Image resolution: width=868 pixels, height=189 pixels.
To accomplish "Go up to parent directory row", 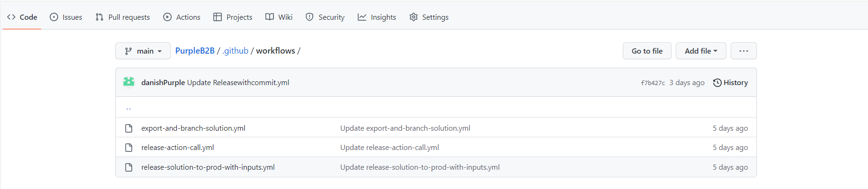I will tap(128, 108).
